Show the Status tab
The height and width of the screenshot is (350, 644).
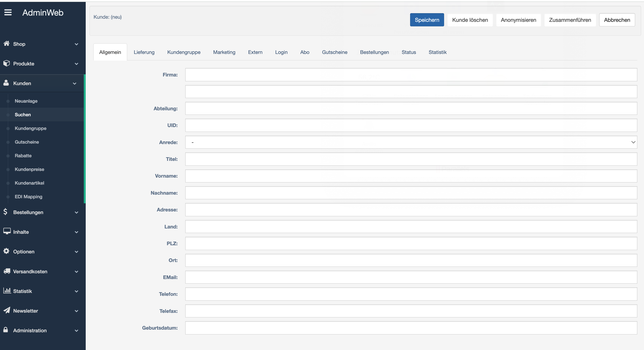pyautogui.click(x=409, y=52)
